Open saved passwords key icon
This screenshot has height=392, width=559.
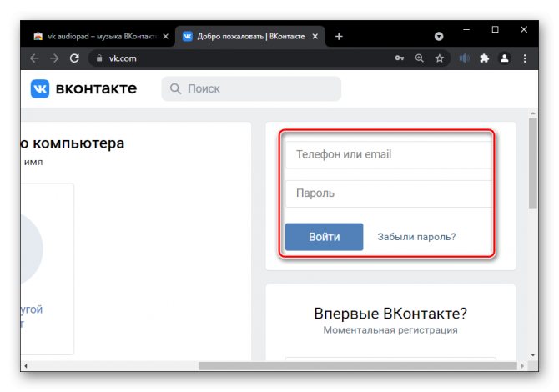click(400, 58)
